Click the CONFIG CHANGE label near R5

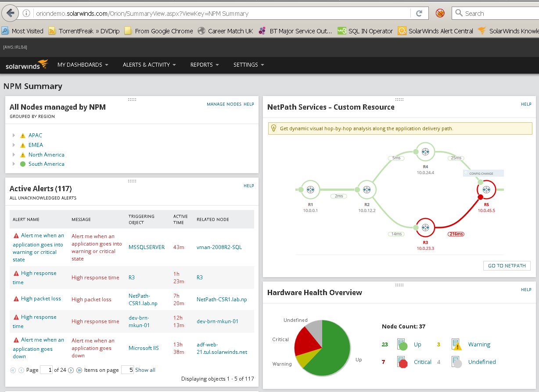pyautogui.click(x=483, y=174)
